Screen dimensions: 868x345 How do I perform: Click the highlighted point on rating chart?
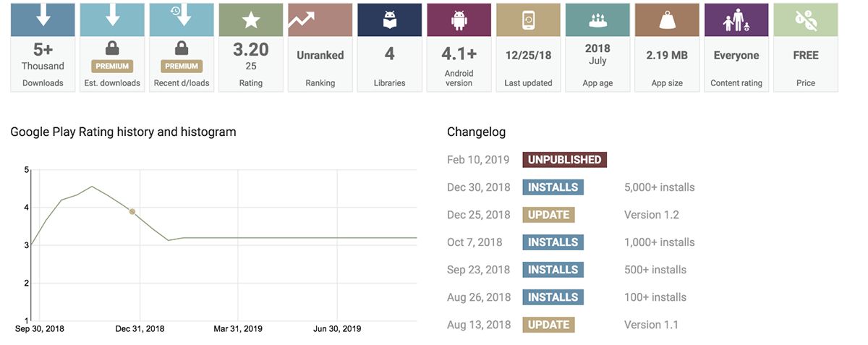(132, 212)
